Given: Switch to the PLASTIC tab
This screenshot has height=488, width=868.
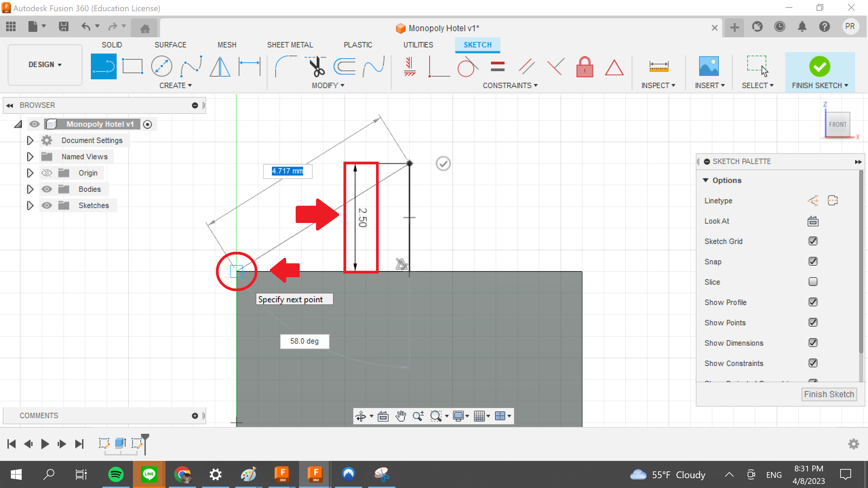Looking at the screenshot, I should (x=358, y=45).
